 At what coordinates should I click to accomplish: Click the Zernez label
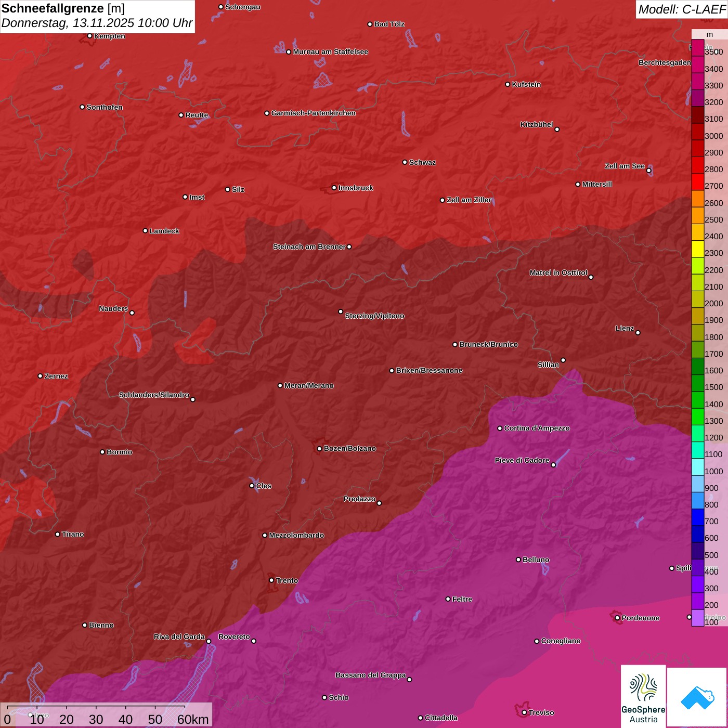57,376
